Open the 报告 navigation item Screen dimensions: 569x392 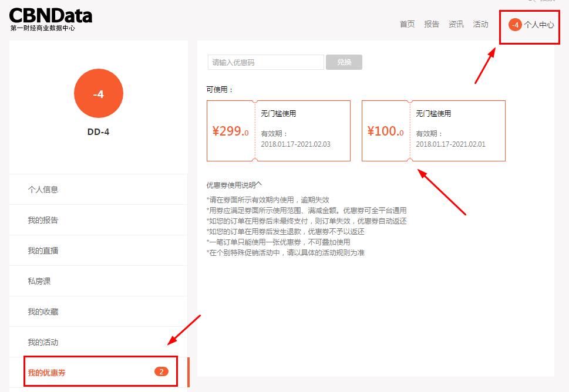pyautogui.click(x=432, y=25)
